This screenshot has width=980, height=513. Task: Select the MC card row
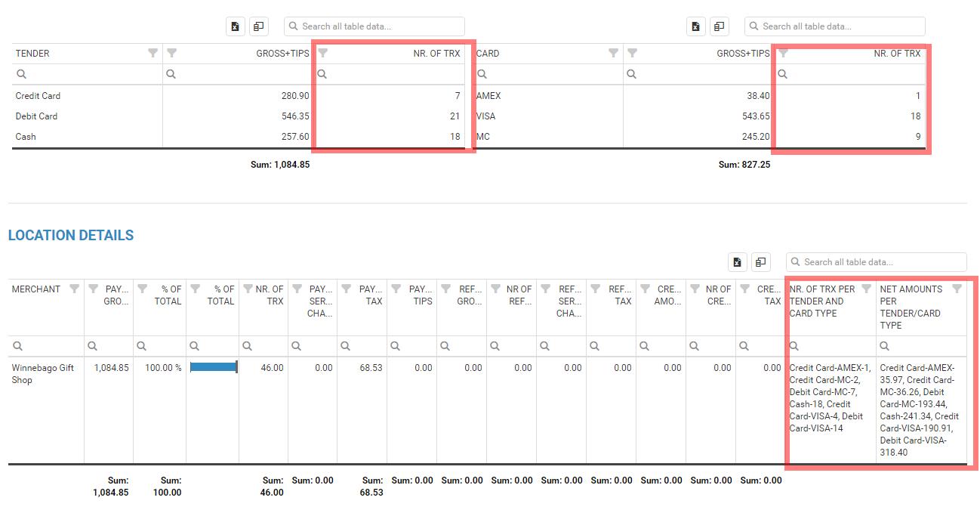[x=699, y=137]
